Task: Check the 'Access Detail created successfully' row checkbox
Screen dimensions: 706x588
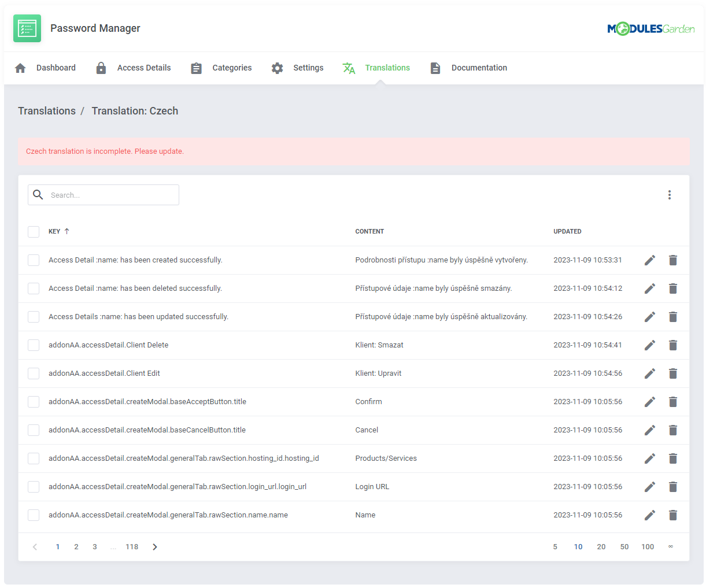Action: [x=34, y=260]
